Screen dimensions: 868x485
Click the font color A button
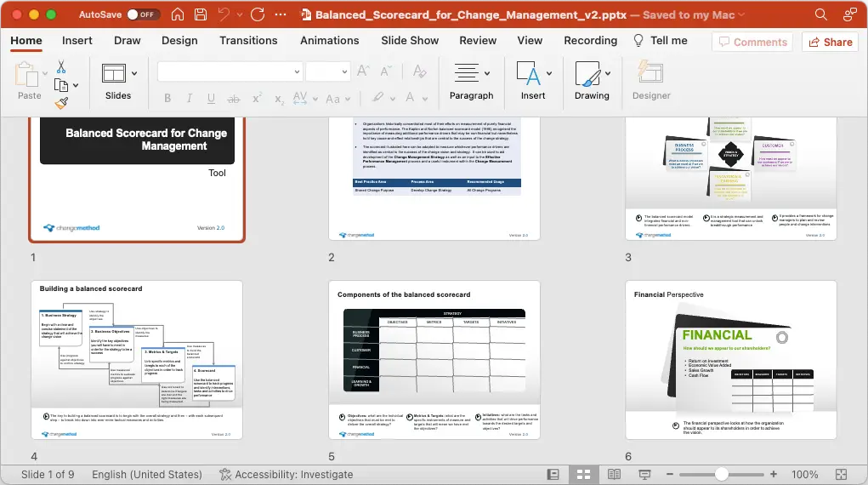pyautogui.click(x=411, y=98)
